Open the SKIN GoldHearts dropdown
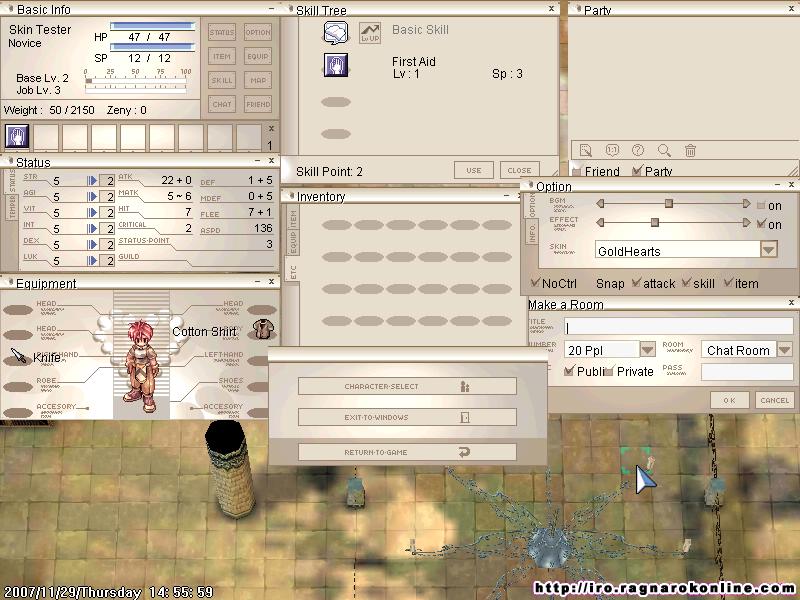 point(769,249)
